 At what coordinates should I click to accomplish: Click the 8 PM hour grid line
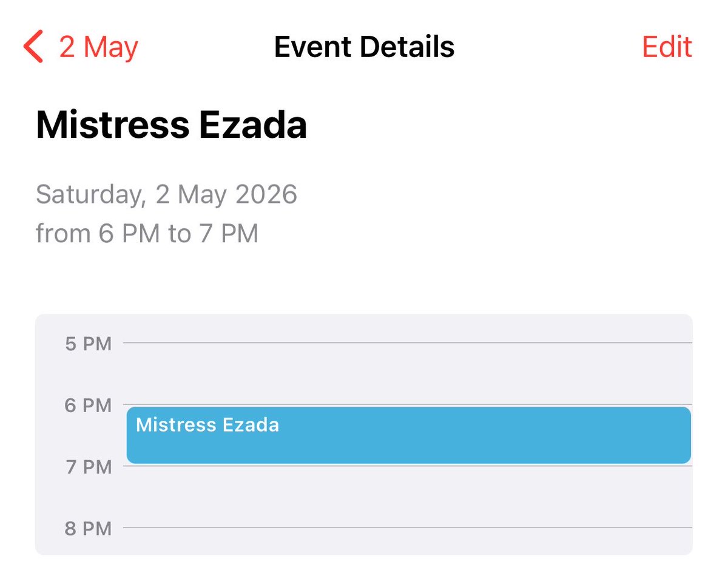pyautogui.click(x=407, y=528)
